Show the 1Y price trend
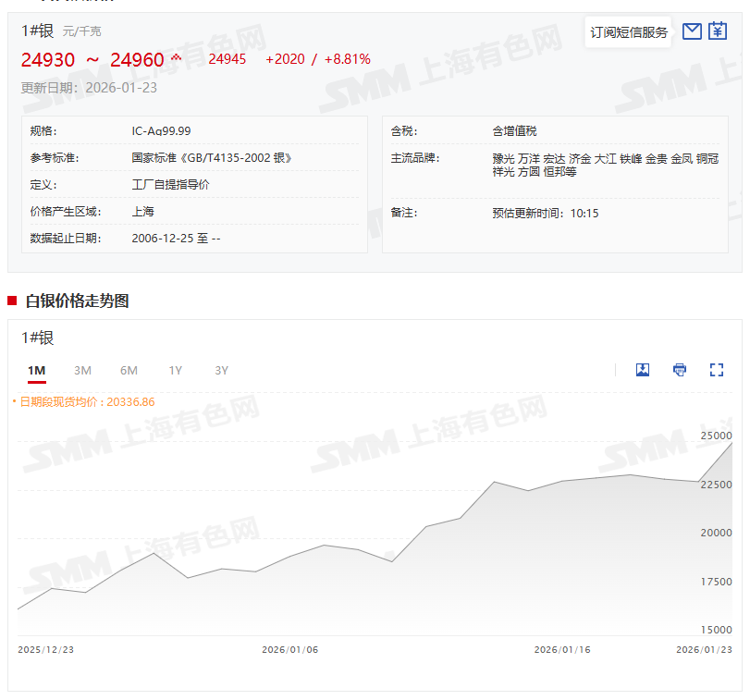Screen dimensions: 750x700 click(175, 371)
